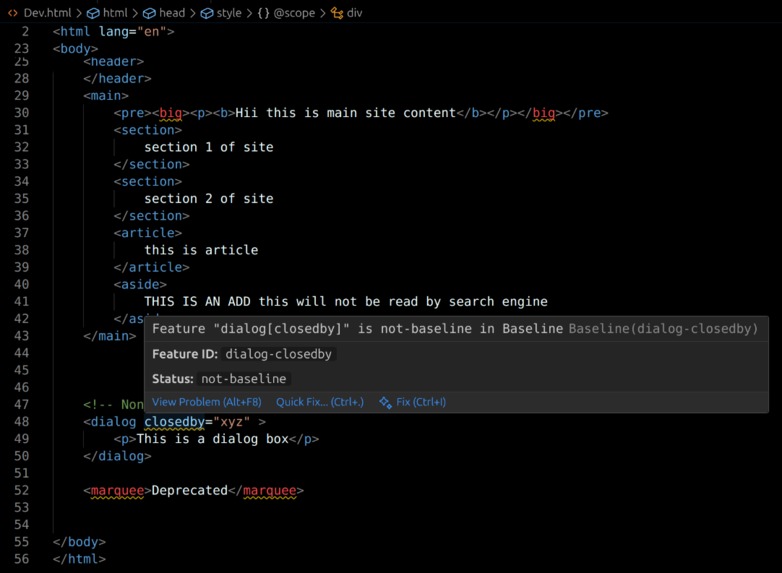Viewport: 782px width, 573px height.
Task: Open the style breadcrumb segment
Action: click(x=229, y=13)
